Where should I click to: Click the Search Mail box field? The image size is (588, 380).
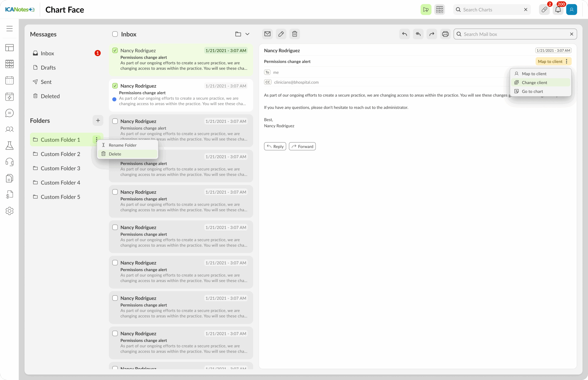coord(515,34)
